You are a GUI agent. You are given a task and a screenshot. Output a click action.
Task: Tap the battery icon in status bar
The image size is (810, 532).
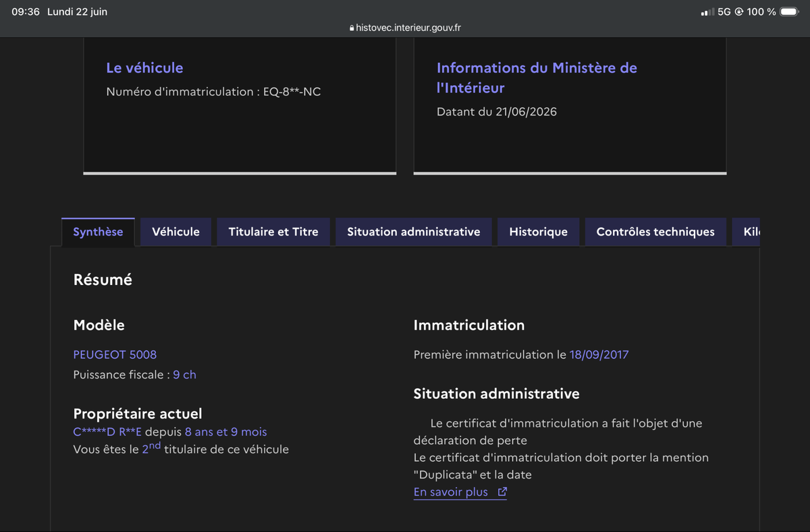pos(789,11)
